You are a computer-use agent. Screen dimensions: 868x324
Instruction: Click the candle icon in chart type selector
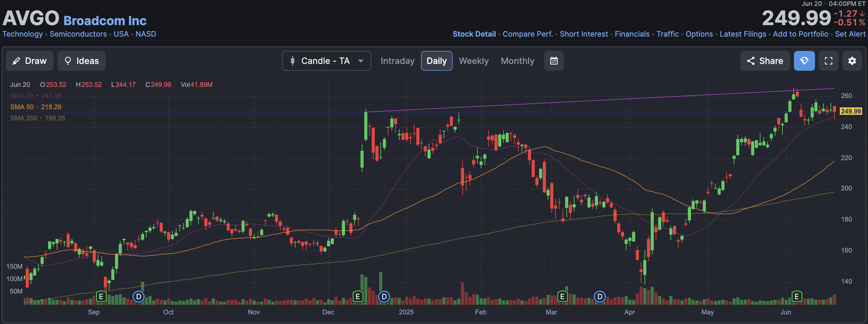pyautogui.click(x=292, y=61)
